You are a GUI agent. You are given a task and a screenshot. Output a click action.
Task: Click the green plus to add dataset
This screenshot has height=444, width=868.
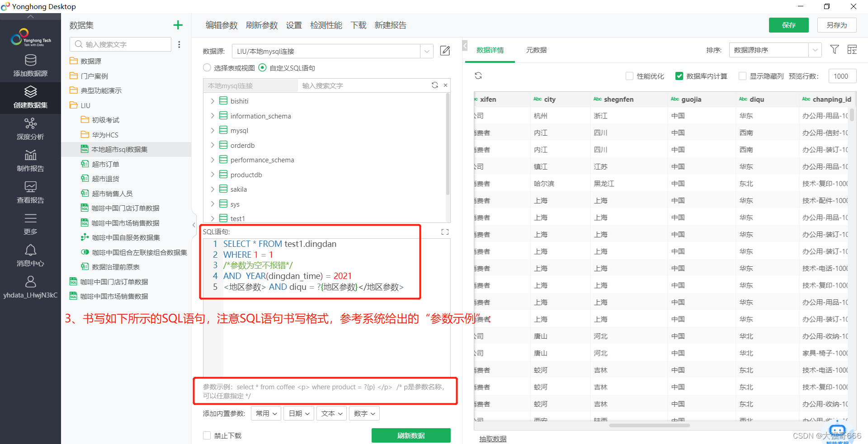coord(178,25)
